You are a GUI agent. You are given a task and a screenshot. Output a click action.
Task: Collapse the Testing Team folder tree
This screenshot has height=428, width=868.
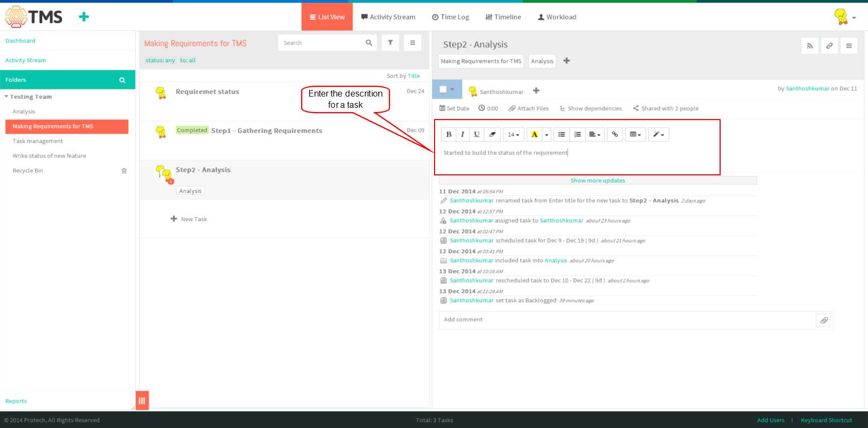pyautogui.click(x=6, y=97)
